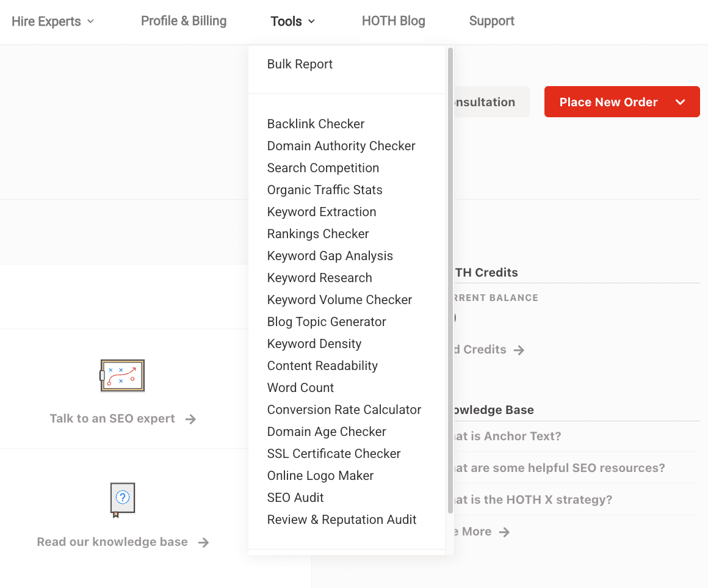
Task: Click the strategy board icon above SEO expert
Action: pos(122,375)
